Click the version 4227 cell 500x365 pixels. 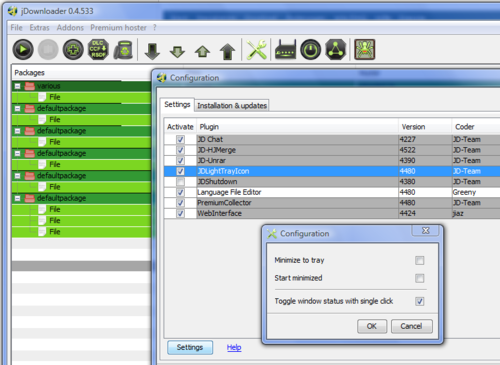[x=425, y=139]
